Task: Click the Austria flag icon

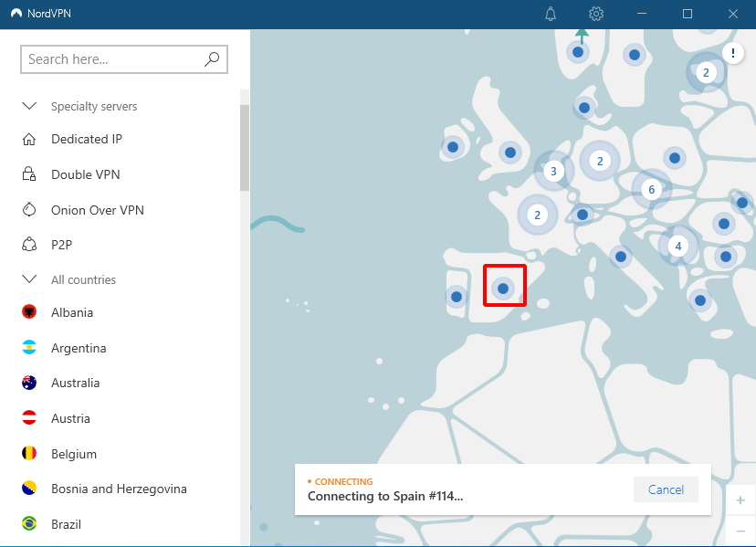Action: tap(29, 417)
